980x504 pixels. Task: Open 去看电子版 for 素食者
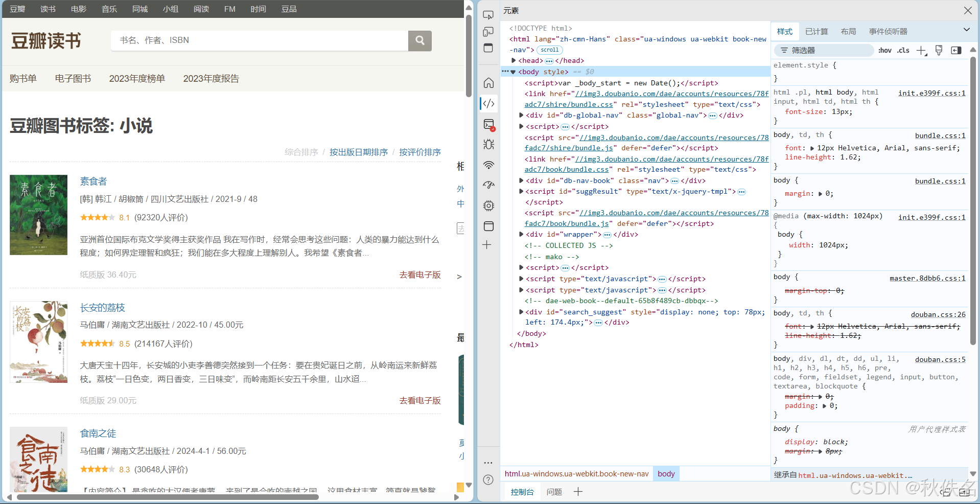coord(420,275)
